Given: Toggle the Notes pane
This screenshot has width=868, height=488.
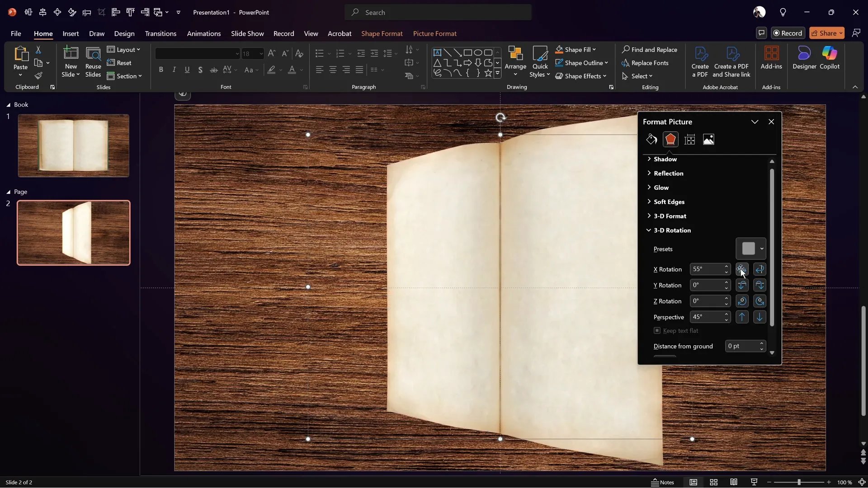Looking at the screenshot, I should [663, 482].
